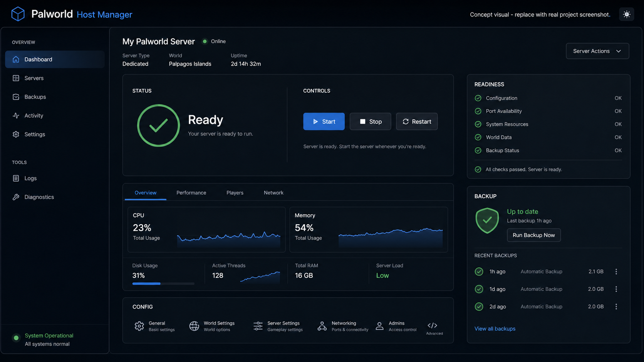This screenshot has width=644, height=362.
Task: Click the check icon for the 2d ago backup
Action: coord(479,307)
